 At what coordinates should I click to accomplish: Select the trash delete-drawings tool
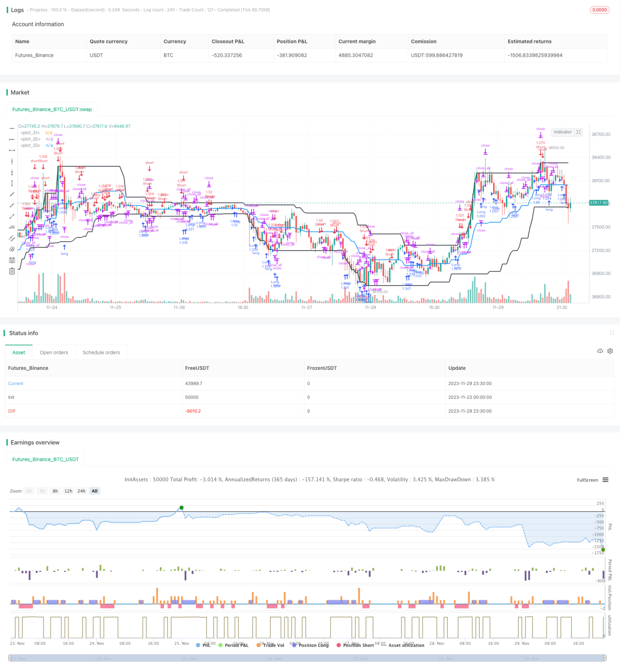(x=12, y=271)
